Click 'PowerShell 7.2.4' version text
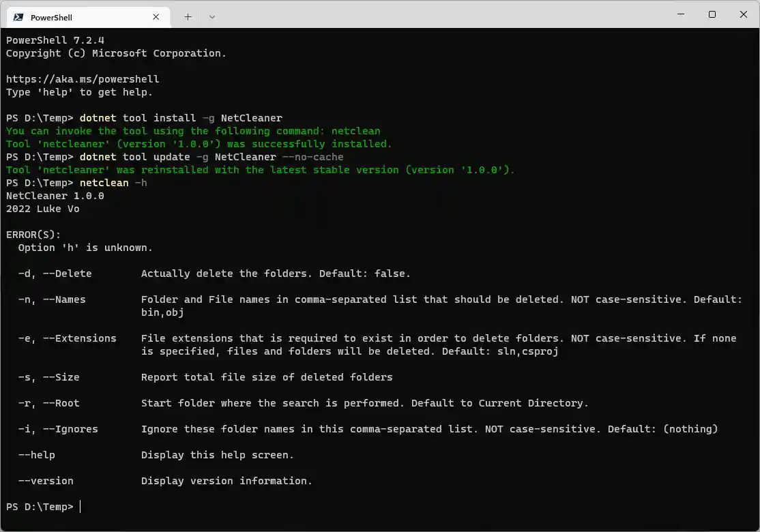 coord(55,40)
